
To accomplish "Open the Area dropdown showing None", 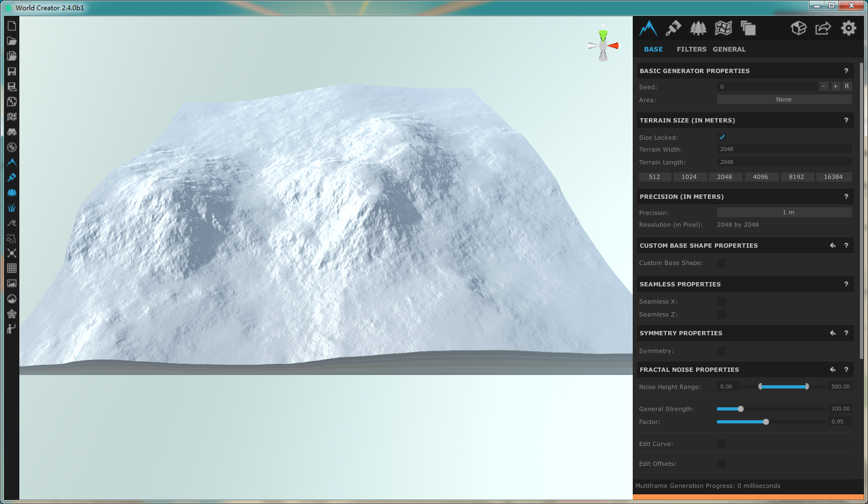I will [784, 99].
